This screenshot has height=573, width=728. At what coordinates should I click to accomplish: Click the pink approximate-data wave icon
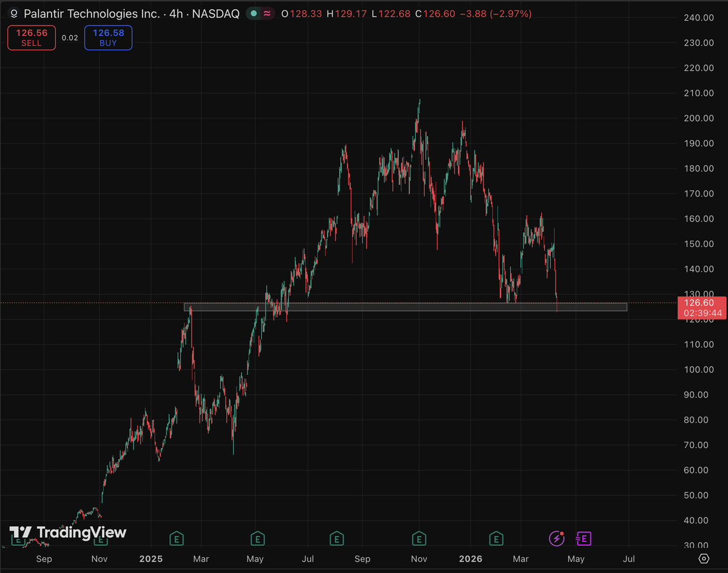(x=267, y=13)
